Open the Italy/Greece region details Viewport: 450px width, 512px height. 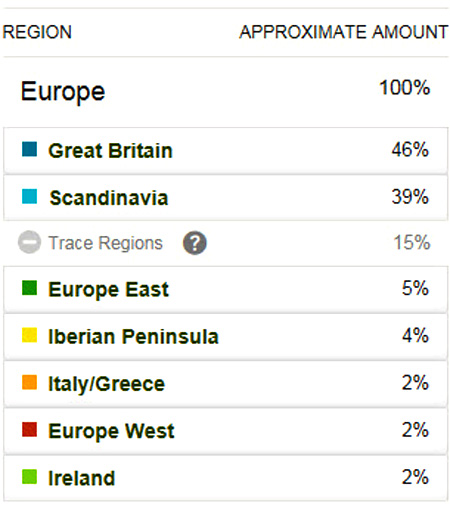pyautogui.click(x=225, y=384)
